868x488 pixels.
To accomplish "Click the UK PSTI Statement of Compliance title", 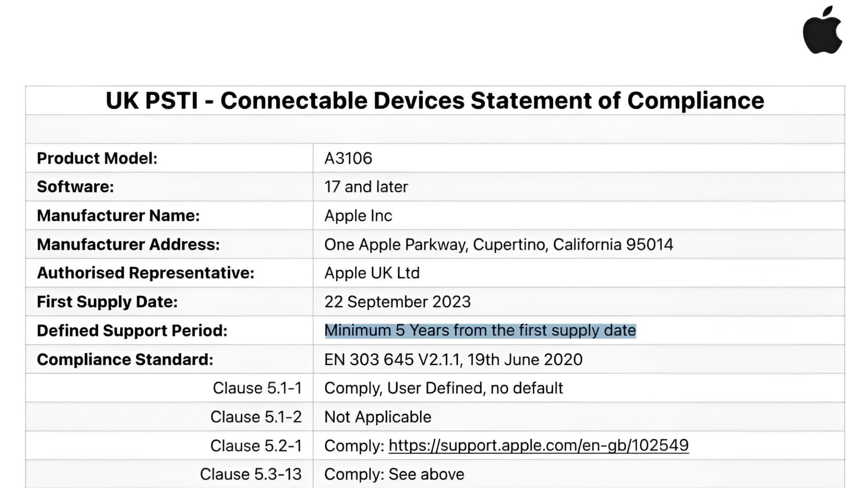I will click(x=434, y=100).
